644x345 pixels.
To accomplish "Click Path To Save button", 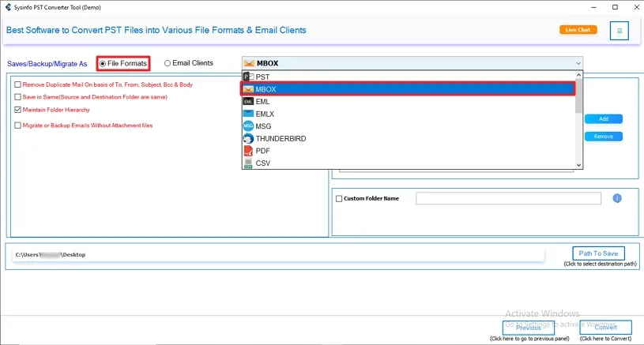I will pos(598,253).
